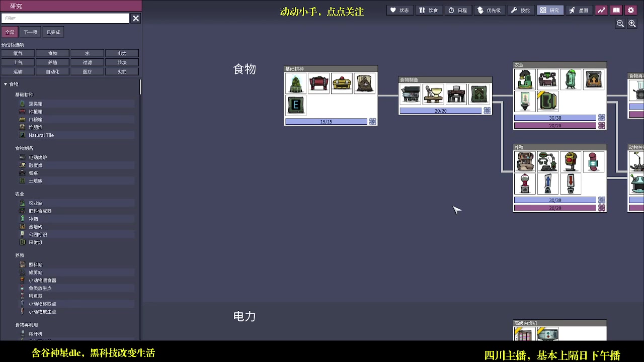This screenshot has height=362, width=644.
Task: Click the shearing station icon in 养殖 card
Action: click(x=548, y=162)
